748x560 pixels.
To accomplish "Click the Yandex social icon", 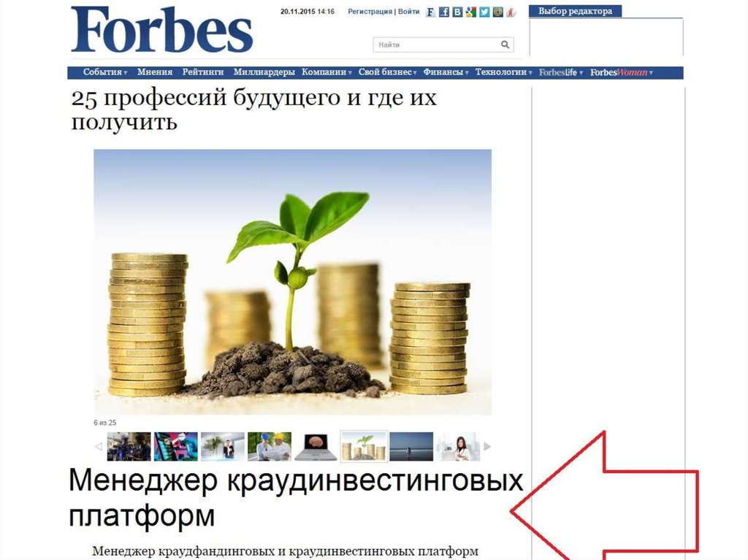I will (511, 12).
